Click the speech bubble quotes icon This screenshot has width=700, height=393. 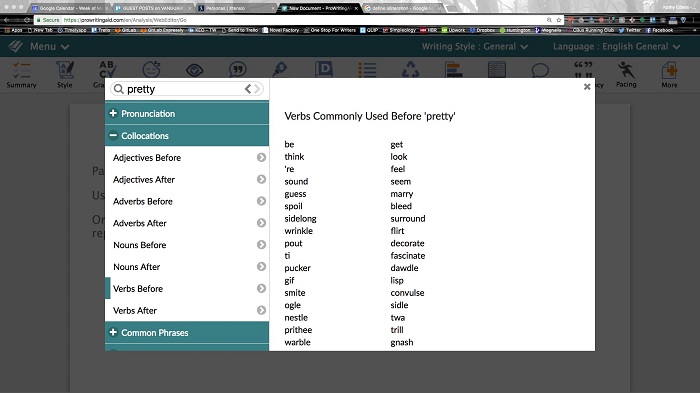pos(238,70)
